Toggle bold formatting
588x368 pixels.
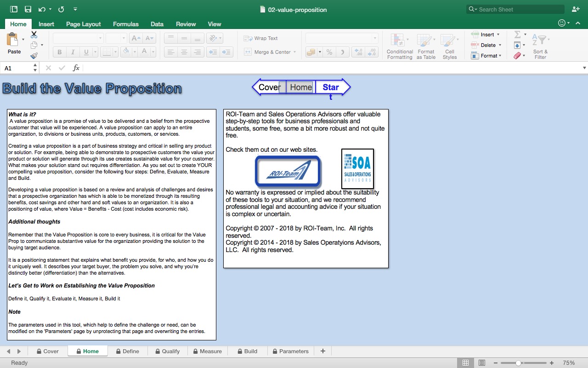(59, 52)
